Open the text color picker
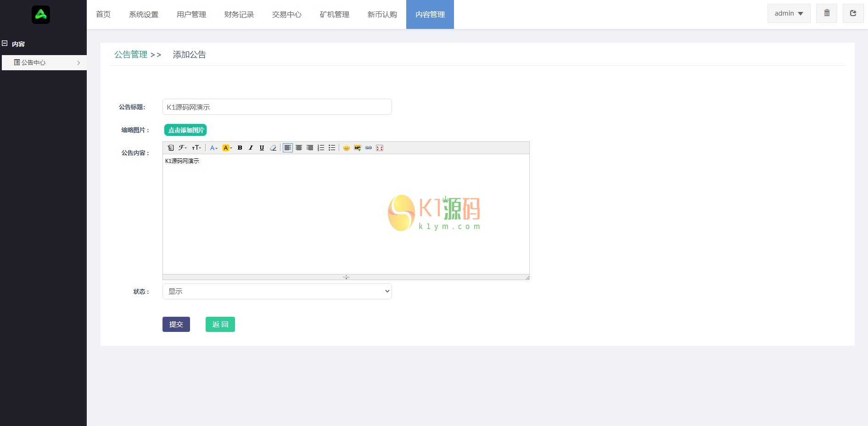Viewport: 868px width, 426px height. 214,148
